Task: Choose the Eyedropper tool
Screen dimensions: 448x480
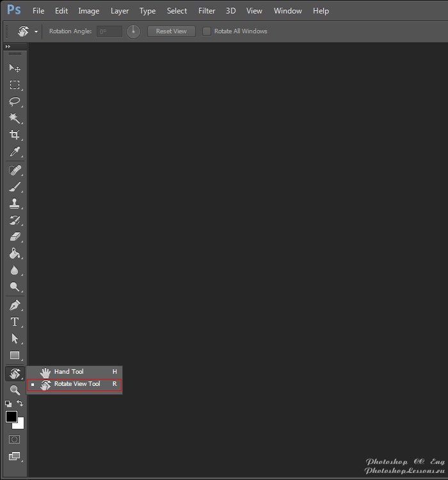Action: click(x=14, y=152)
